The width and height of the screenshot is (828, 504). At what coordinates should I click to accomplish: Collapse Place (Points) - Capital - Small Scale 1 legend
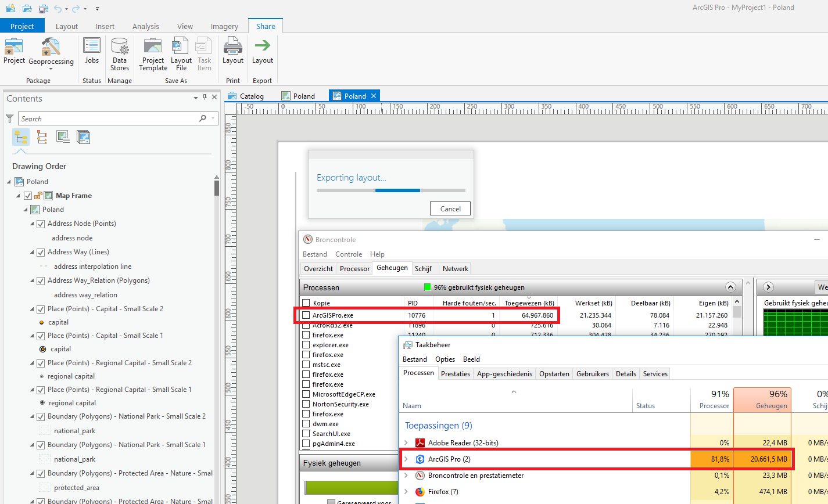(x=33, y=336)
